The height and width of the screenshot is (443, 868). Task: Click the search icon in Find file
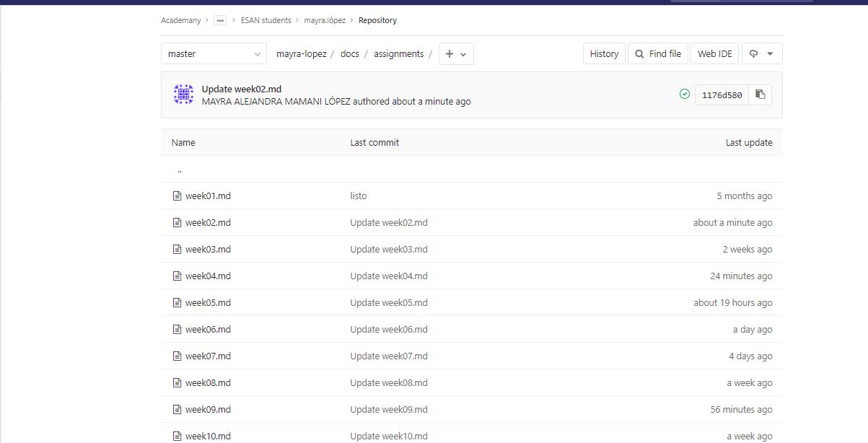click(x=639, y=53)
